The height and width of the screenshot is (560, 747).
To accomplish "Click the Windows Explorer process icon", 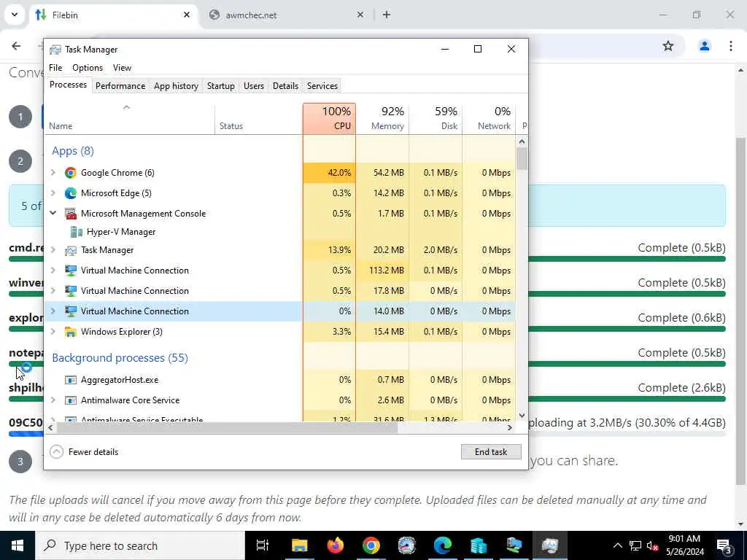I will pyautogui.click(x=71, y=332).
